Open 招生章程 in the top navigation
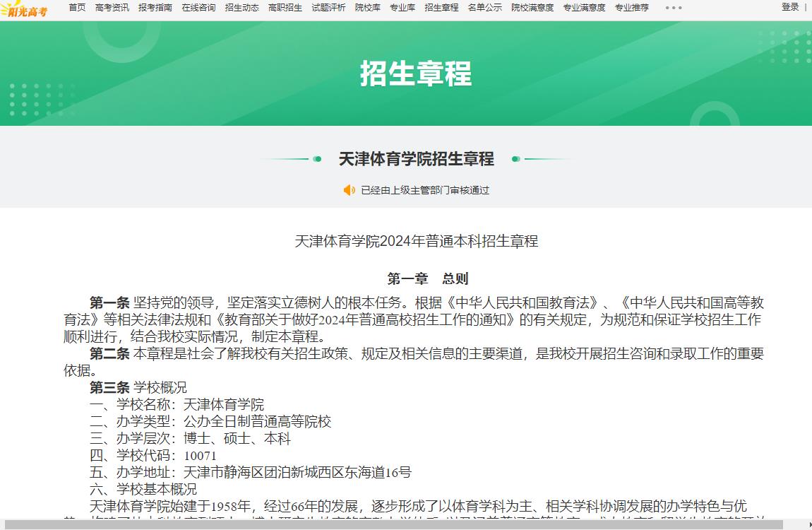 [441, 7]
